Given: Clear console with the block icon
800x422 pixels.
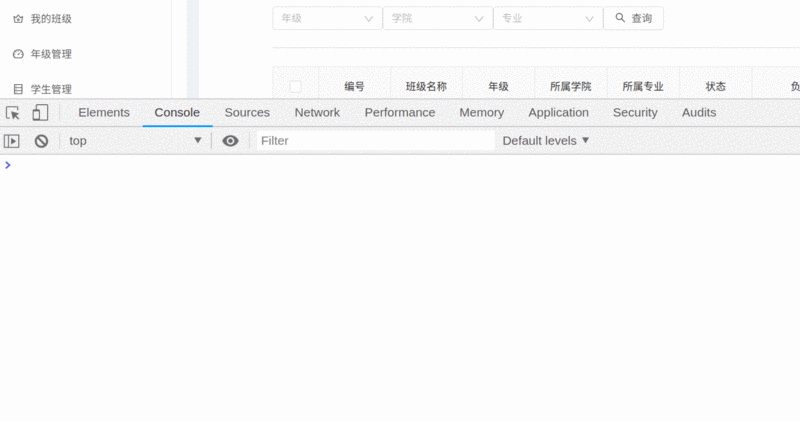Looking at the screenshot, I should [x=41, y=141].
